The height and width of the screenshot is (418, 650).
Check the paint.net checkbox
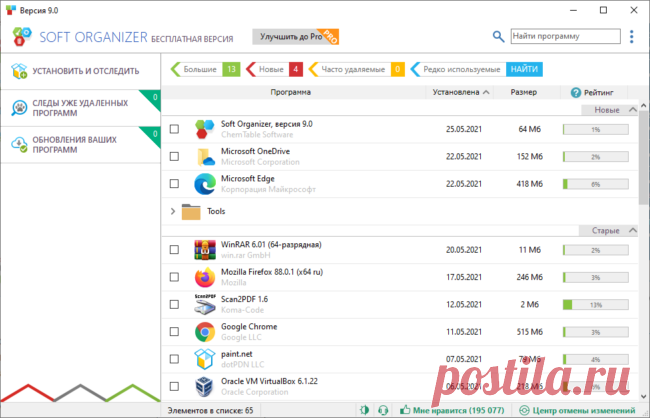click(x=174, y=359)
